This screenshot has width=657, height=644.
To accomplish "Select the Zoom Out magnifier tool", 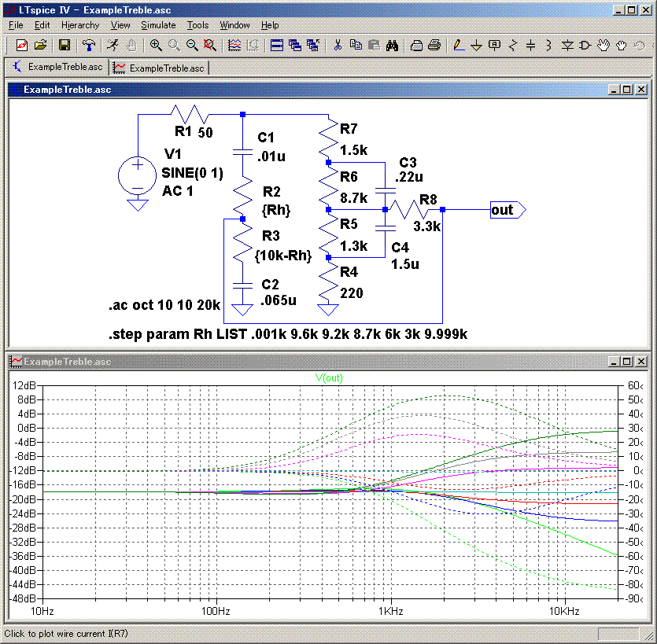I will coord(192,45).
